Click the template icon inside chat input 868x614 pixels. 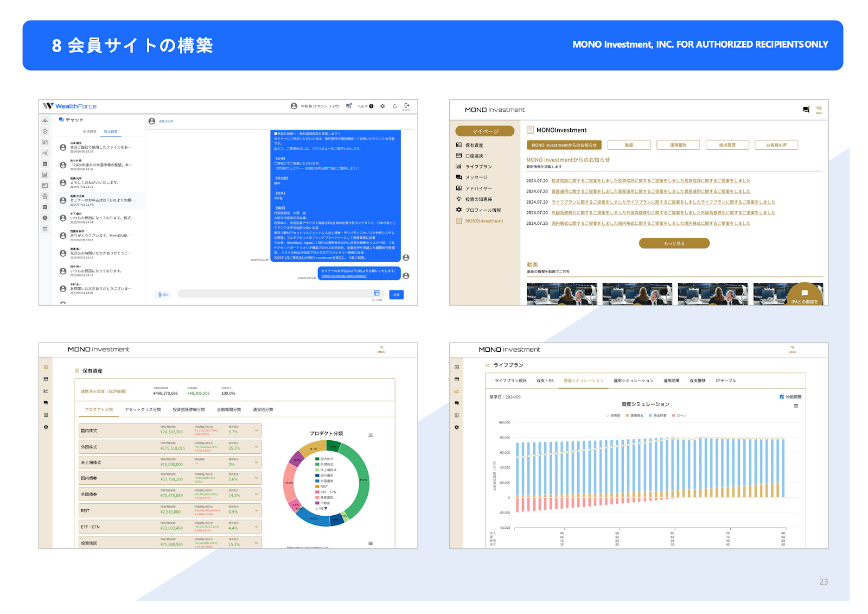(376, 293)
